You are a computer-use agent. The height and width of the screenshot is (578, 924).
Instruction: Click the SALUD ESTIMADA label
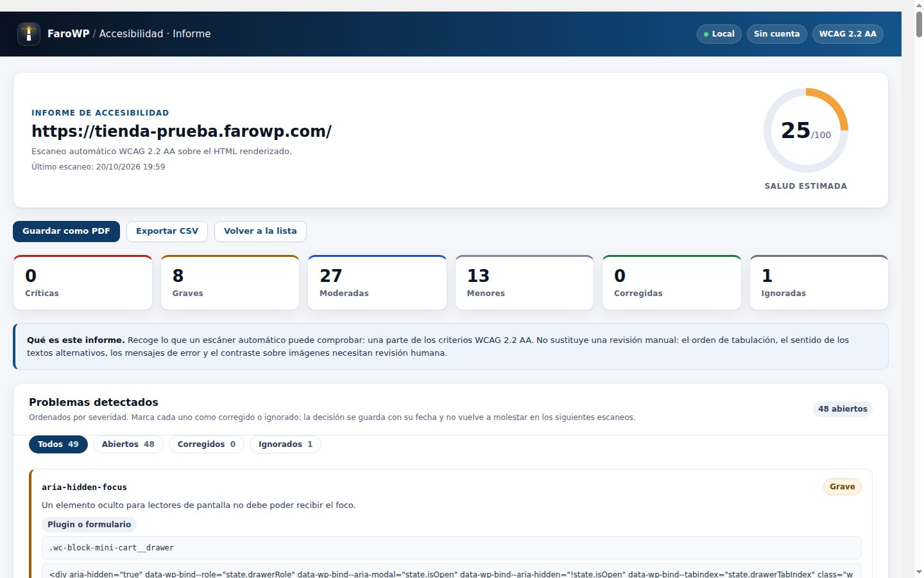(x=806, y=186)
